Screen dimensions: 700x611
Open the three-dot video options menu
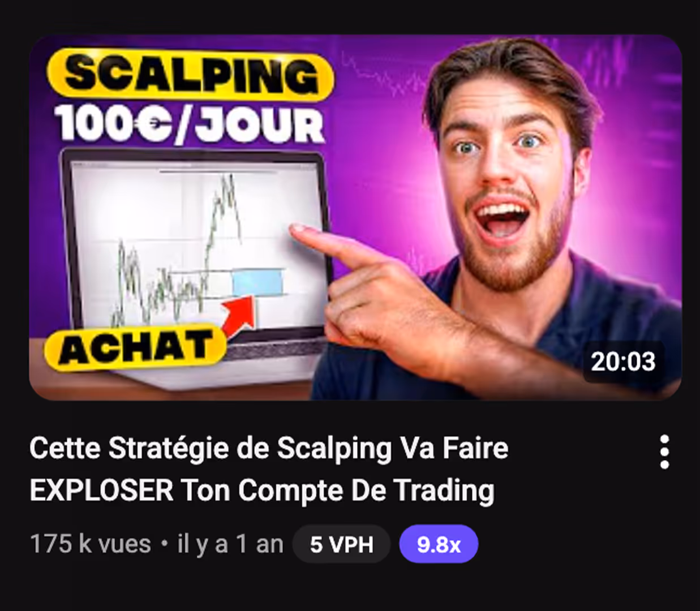(x=664, y=452)
